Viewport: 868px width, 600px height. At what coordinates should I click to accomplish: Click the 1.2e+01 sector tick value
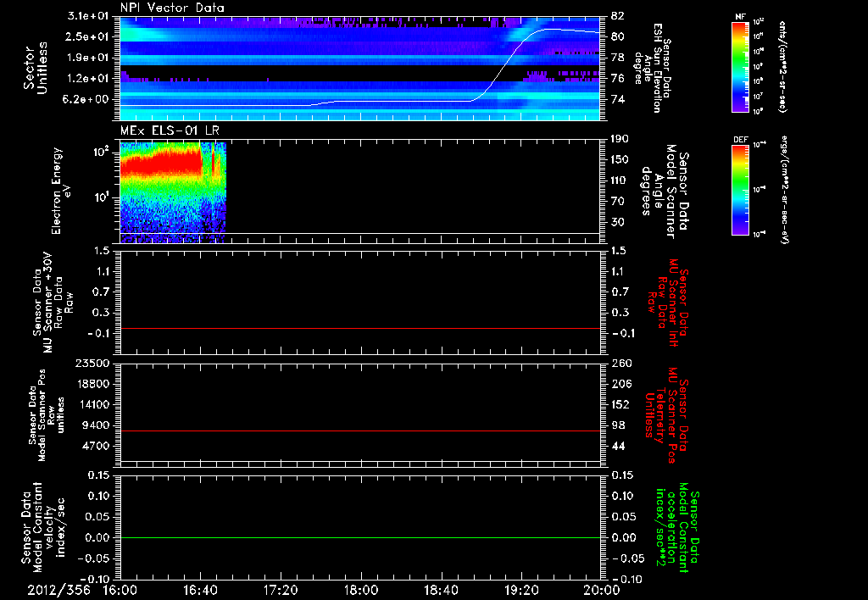(x=88, y=79)
